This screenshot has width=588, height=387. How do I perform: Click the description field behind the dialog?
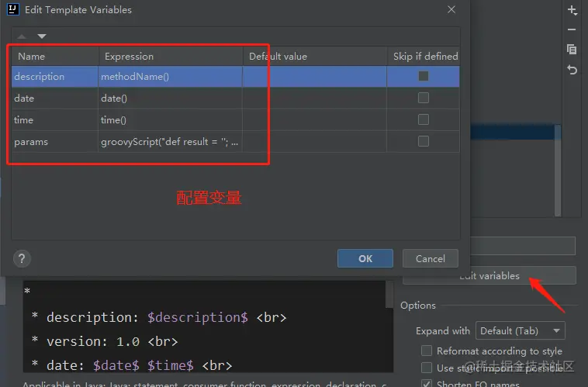(x=523, y=246)
